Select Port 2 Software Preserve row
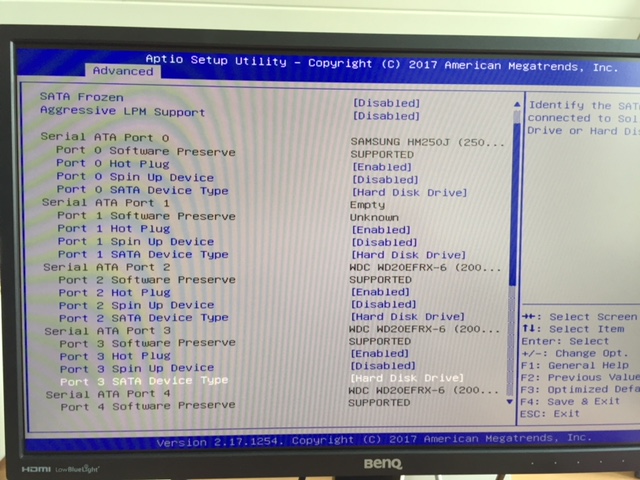Viewport: 640px width, 480px height. (147, 280)
